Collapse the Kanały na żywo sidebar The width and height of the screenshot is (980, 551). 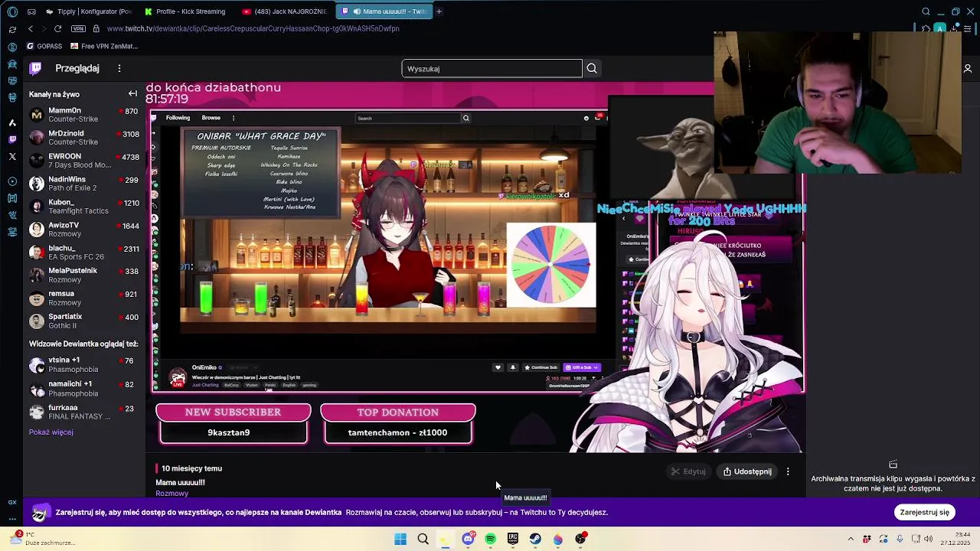(132, 93)
